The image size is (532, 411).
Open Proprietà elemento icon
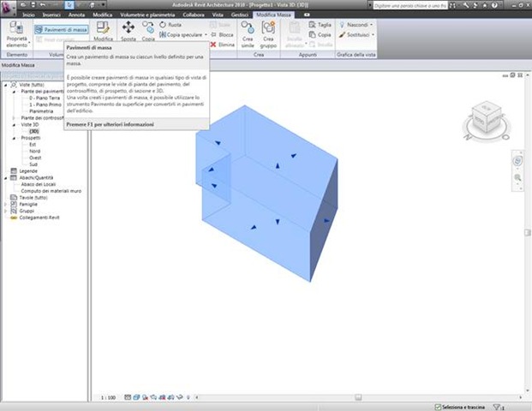pyautogui.click(x=15, y=27)
